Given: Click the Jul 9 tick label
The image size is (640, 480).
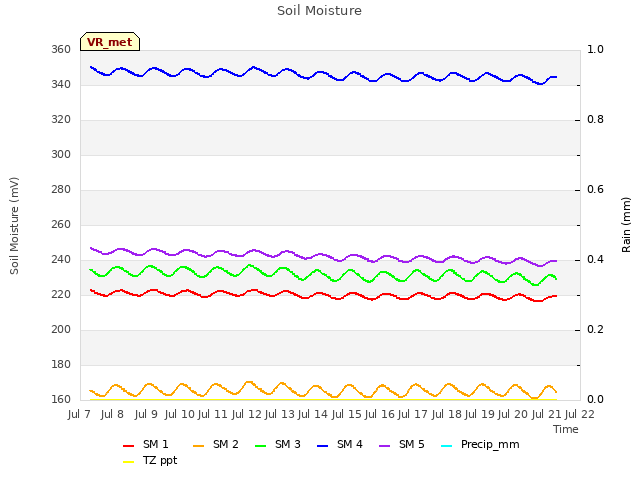Looking at the screenshot, I should pyautogui.click(x=146, y=414).
